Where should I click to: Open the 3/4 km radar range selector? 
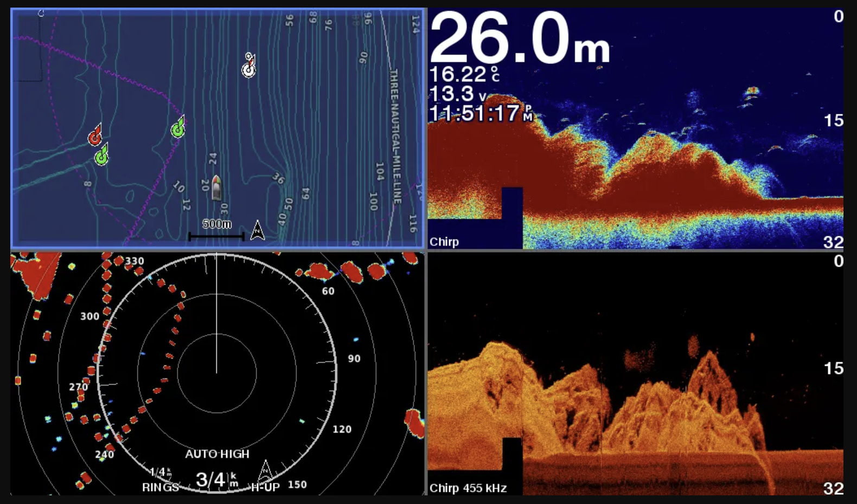point(216,480)
